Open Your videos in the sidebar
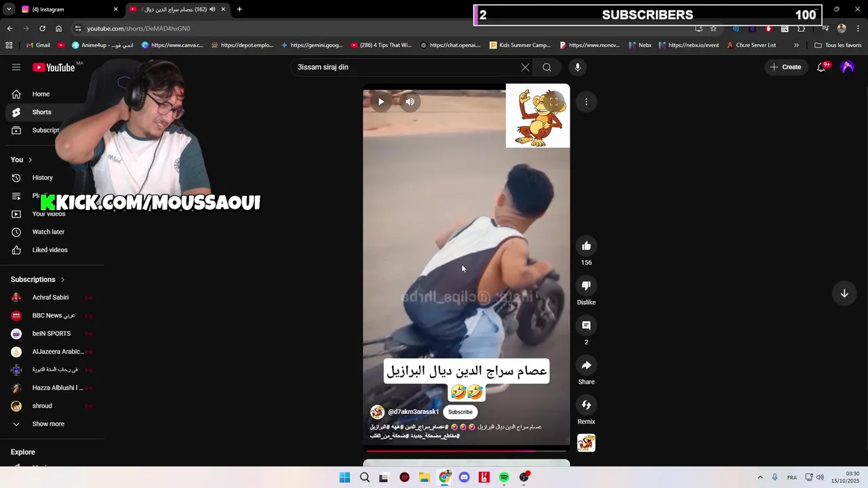Screen dimensions: 868x488 tap(49, 214)
